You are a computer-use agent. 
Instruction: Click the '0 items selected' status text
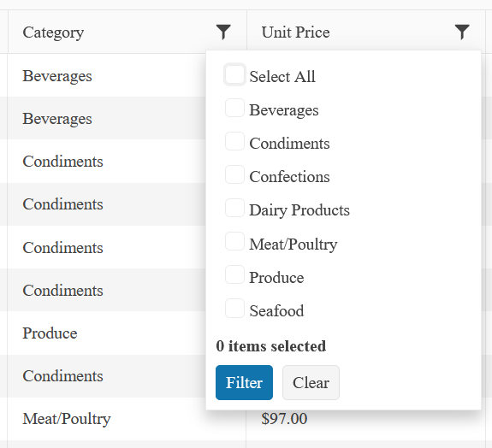pyautogui.click(x=270, y=346)
